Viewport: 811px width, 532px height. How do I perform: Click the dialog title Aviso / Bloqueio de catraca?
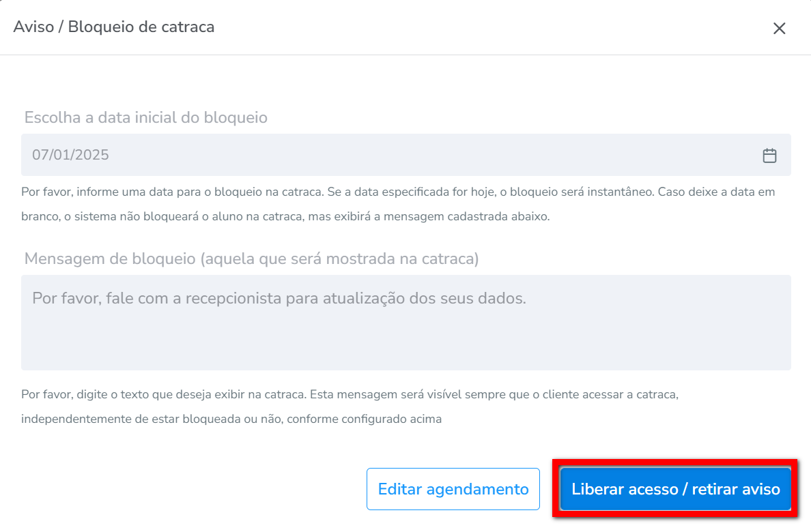[x=114, y=27]
